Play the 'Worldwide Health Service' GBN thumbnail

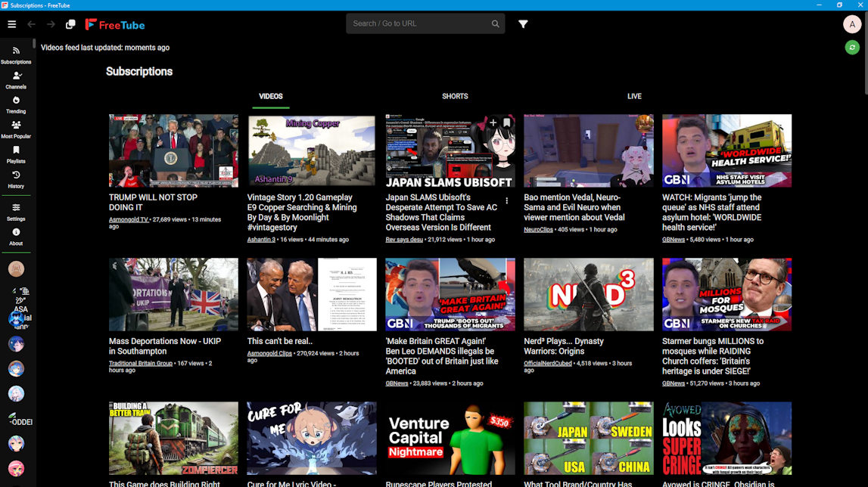(726, 150)
